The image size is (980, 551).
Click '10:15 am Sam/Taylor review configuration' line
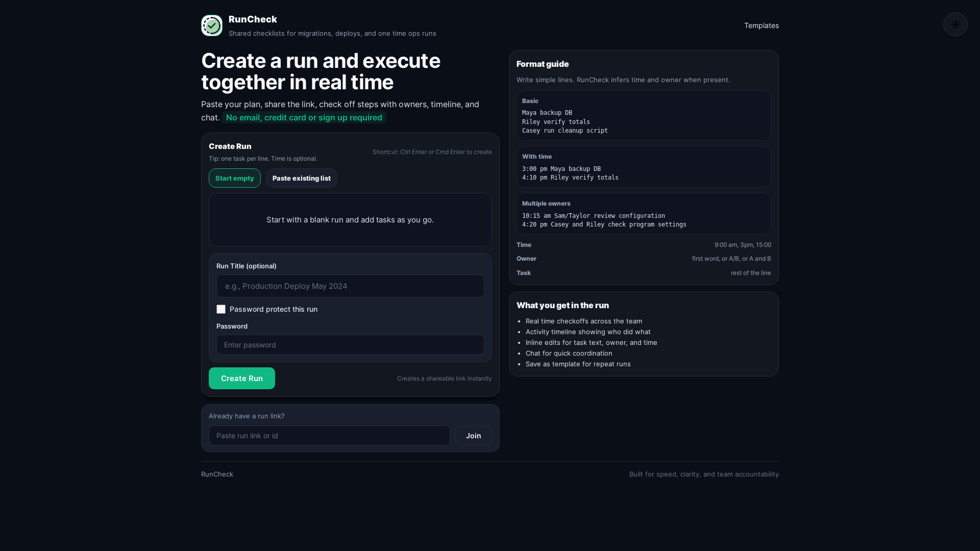594,216
